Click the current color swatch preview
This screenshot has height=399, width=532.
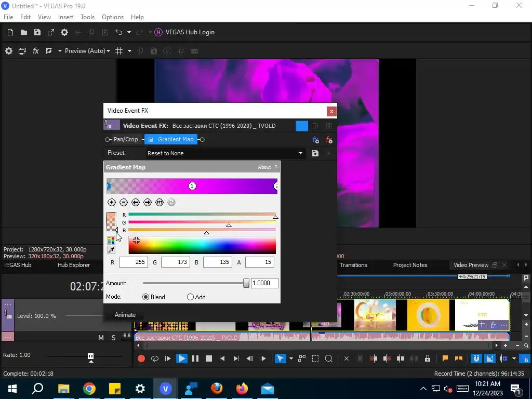[x=111, y=222]
